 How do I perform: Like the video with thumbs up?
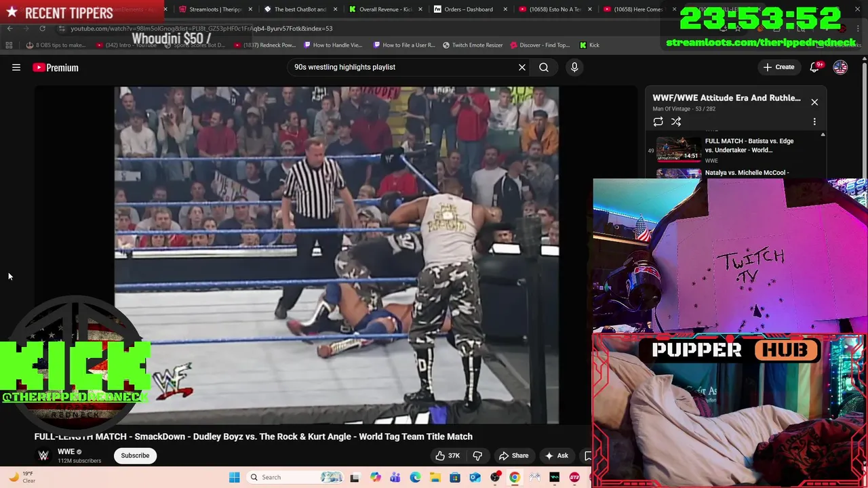coord(448,455)
